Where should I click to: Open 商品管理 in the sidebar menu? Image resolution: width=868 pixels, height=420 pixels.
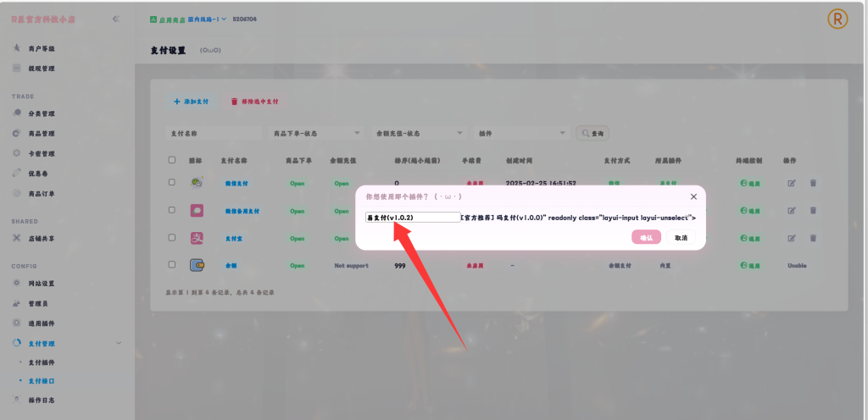(x=41, y=134)
